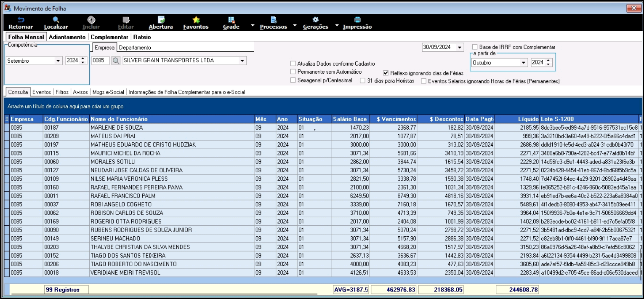Click the Impressão printer icon
This screenshot has height=299, width=644.
coord(357,20)
